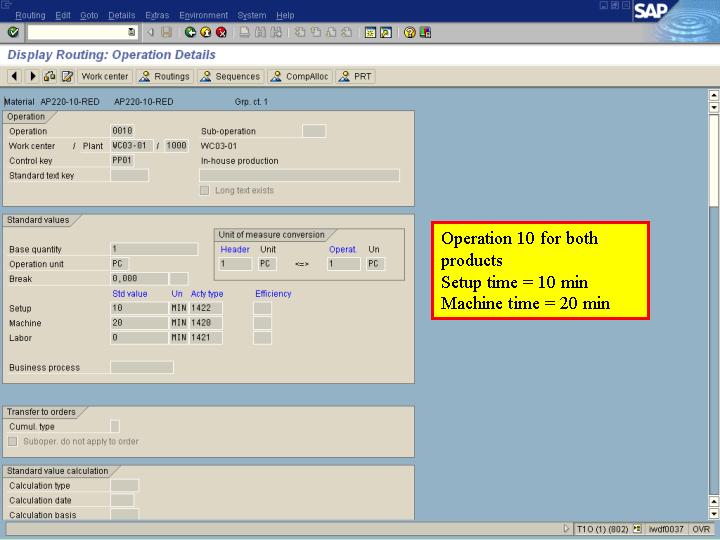Click the OVR indicator in status bar

(x=701, y=529)
